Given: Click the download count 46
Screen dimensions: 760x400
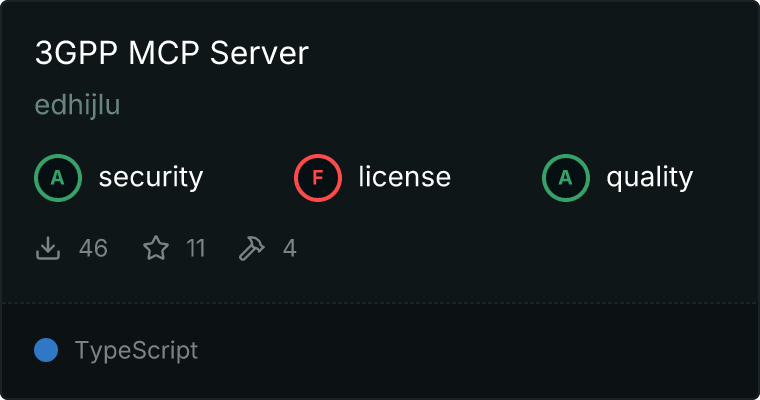Looking at the screenshot, I should pos(93,248).
